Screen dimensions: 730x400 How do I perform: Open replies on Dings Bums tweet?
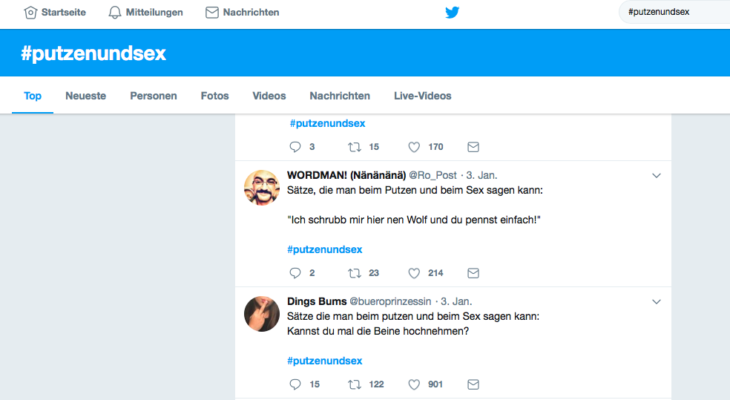(295, 385)
